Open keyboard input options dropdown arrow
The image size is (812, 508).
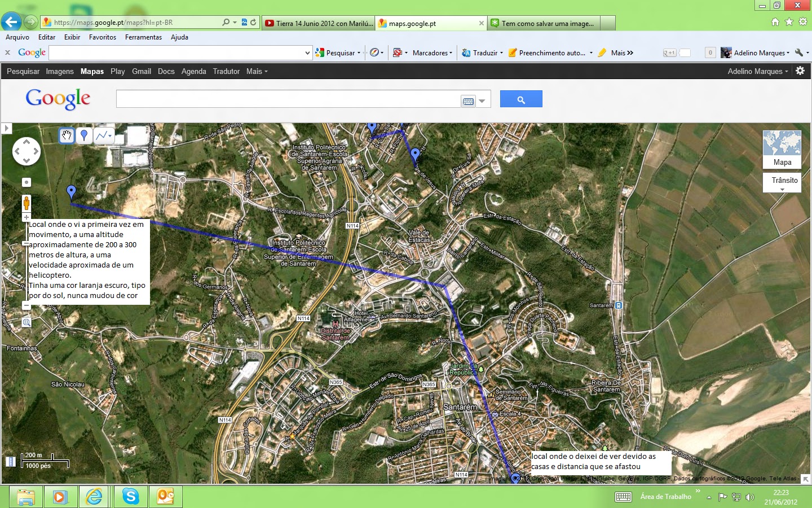click(x=482, y=101)
